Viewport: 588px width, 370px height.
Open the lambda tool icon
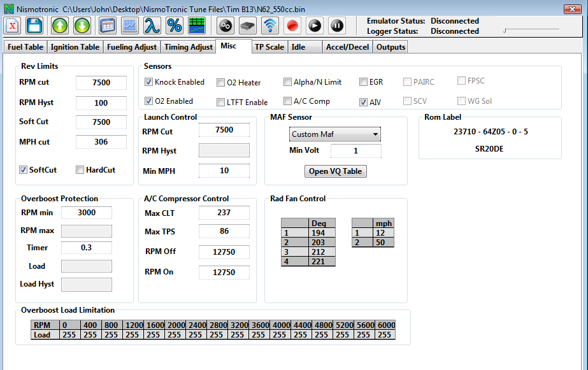tap(152, 25)
